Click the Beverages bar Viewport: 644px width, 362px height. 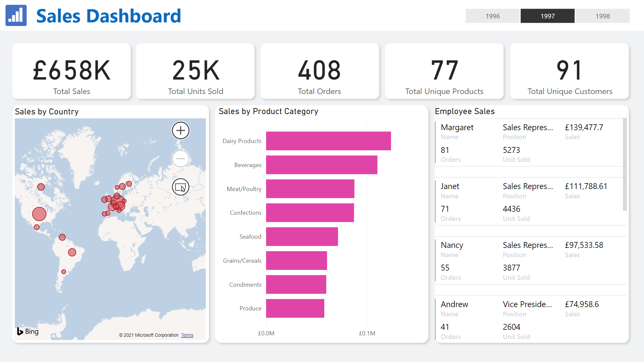[x=321, y=165]
